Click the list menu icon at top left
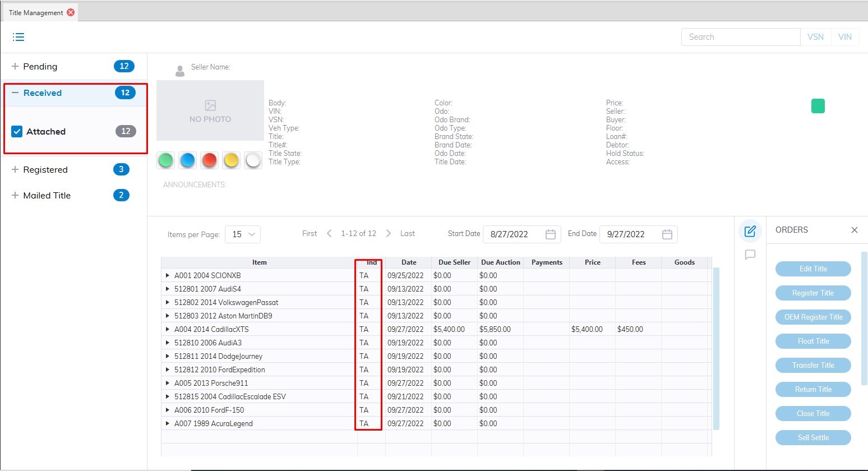Viewport: 868px width, 471px height. pyautogui.click(x=19, y=37)
